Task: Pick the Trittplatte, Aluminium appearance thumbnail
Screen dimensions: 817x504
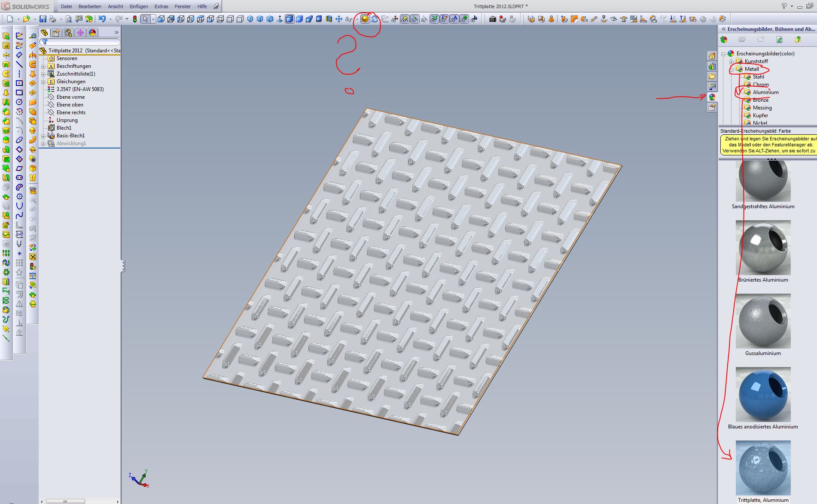Action: click(763, 468)
